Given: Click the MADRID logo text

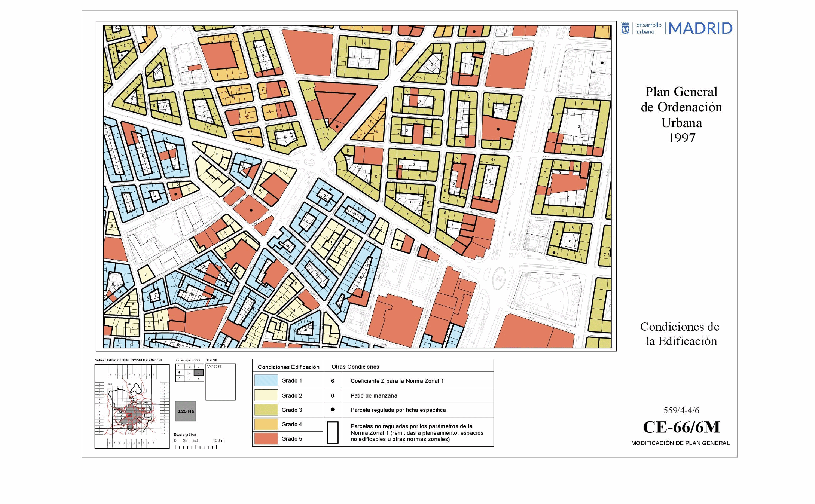Looking at the screenshot, I should click(x=700, y=28).
